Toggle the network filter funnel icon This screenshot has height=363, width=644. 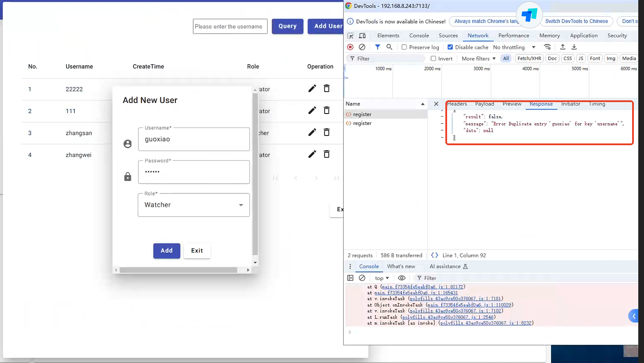tap(378, 47)
